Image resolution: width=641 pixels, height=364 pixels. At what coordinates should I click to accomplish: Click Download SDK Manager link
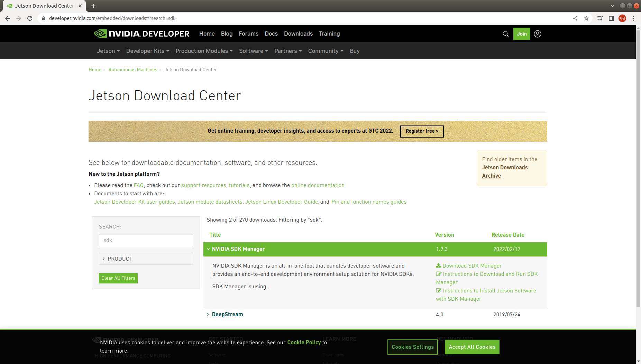(x=472, y=266)
